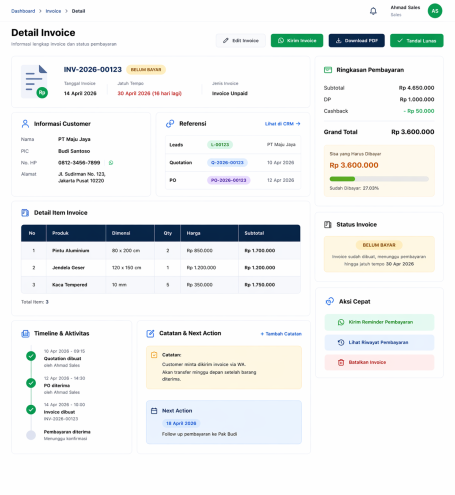Select the Q-2026-00123 quotation badge
Image resolution: width=455 pixels, height=495 pixels.
tap(227, 163)
